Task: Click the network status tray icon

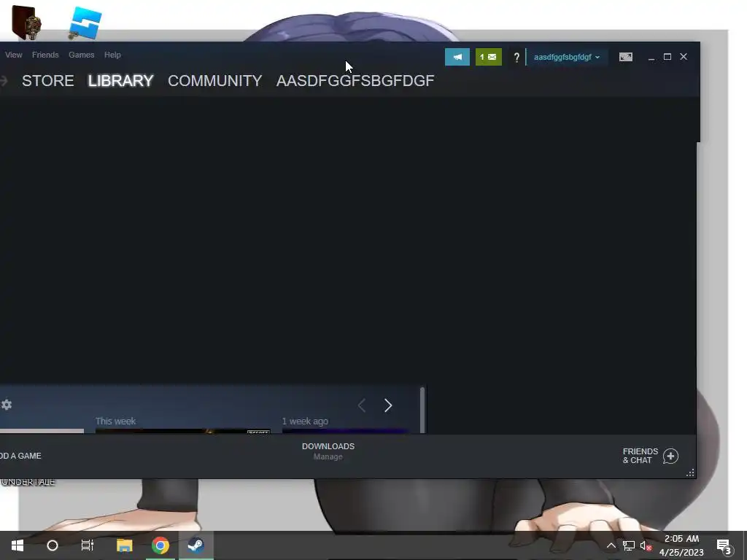Action: (628, 545)
